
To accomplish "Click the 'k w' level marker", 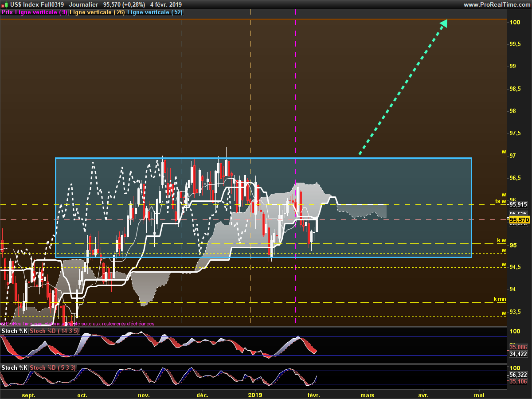I will pyautogui.click(x=501, y=241).
